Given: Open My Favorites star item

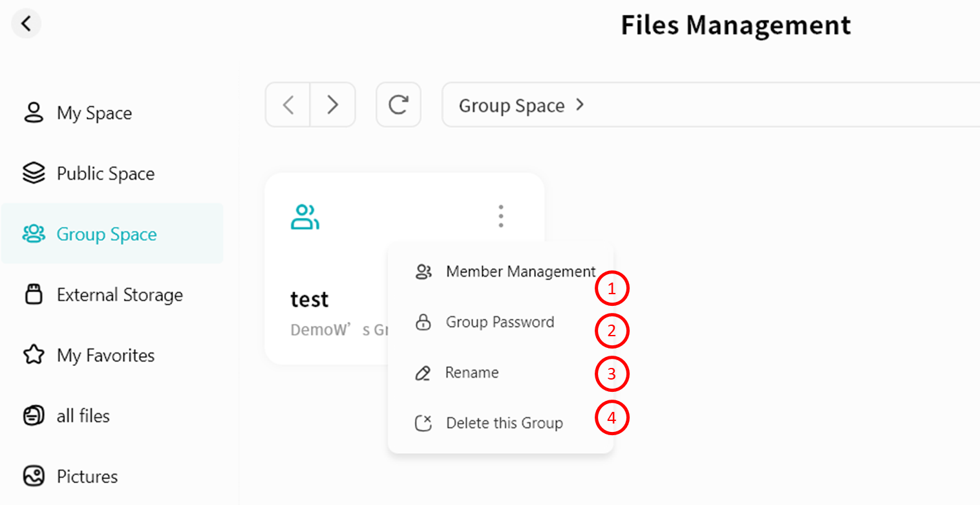Looking at the screenshot, I should point(105,355).
